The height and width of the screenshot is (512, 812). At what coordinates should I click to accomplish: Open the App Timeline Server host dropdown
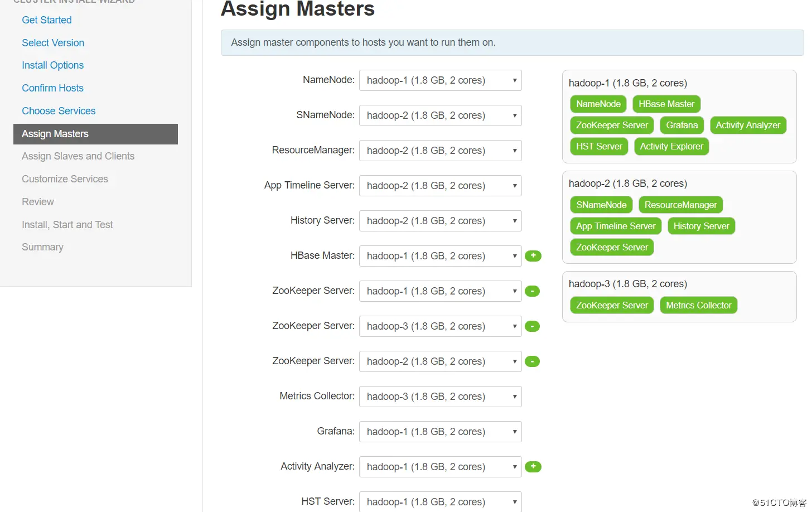441,186
